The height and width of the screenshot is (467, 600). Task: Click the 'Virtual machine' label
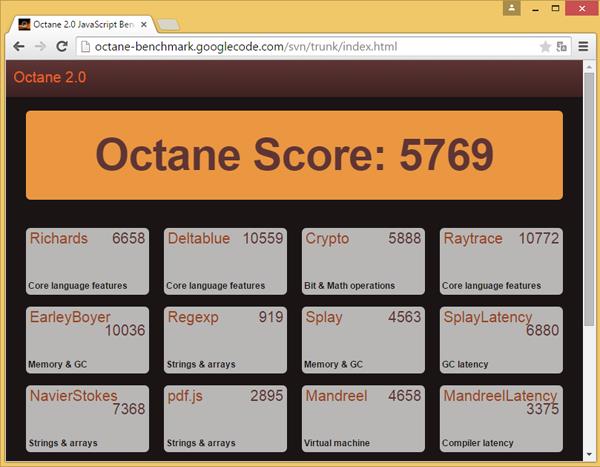(x=337, y=443)
